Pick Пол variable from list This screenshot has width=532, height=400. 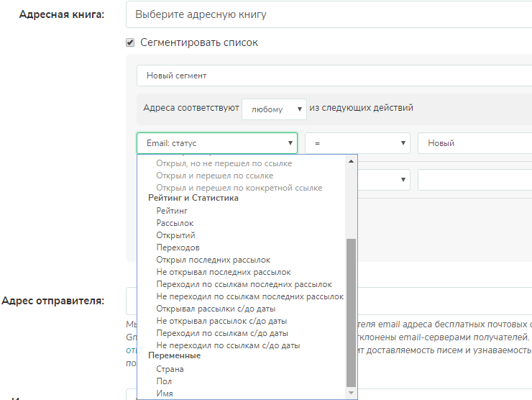tap(164, 381)
